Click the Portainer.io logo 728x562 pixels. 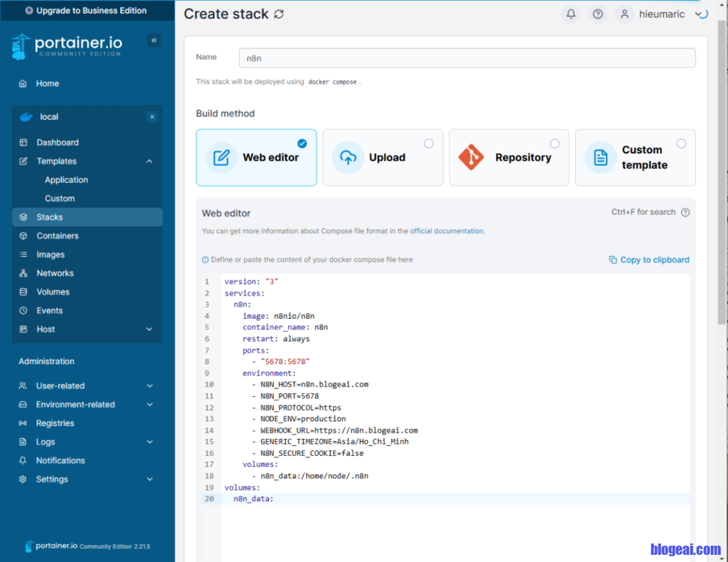coord(67,45)
